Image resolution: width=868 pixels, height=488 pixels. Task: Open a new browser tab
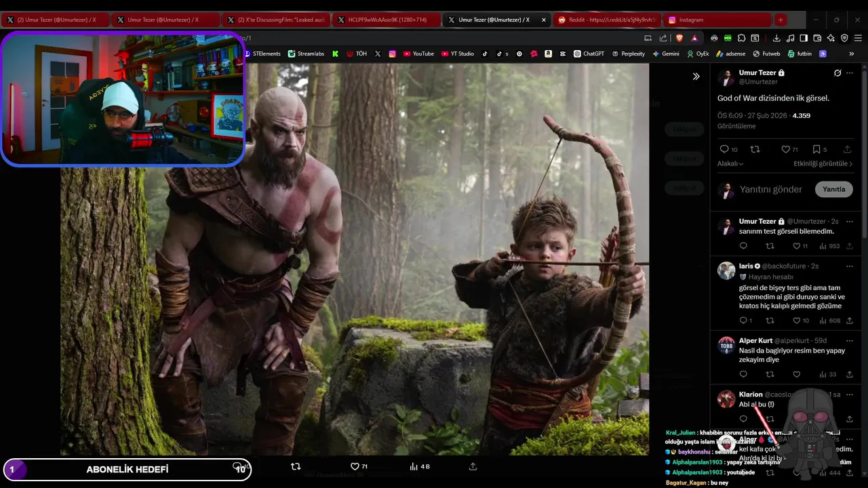click(x=781, y=20)
